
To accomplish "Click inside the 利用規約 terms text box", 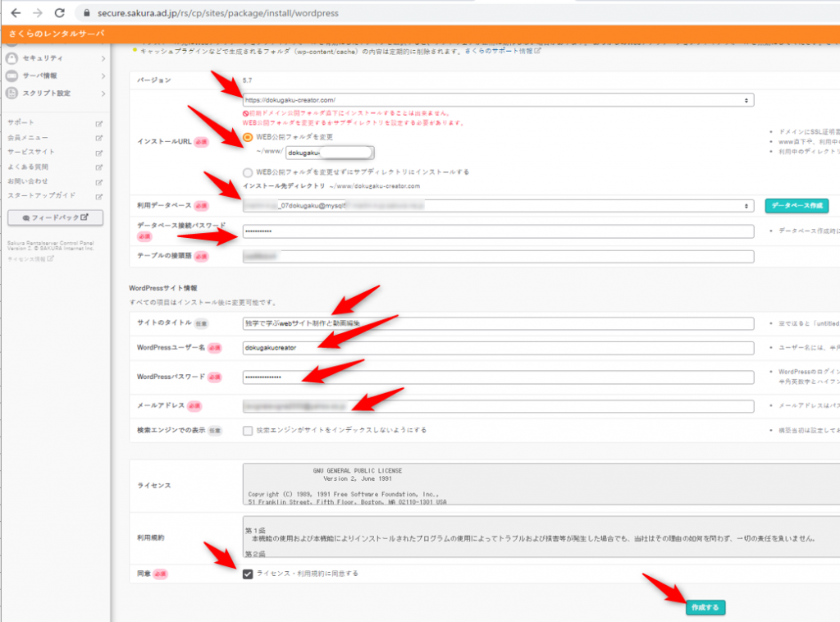I will 541,537.
